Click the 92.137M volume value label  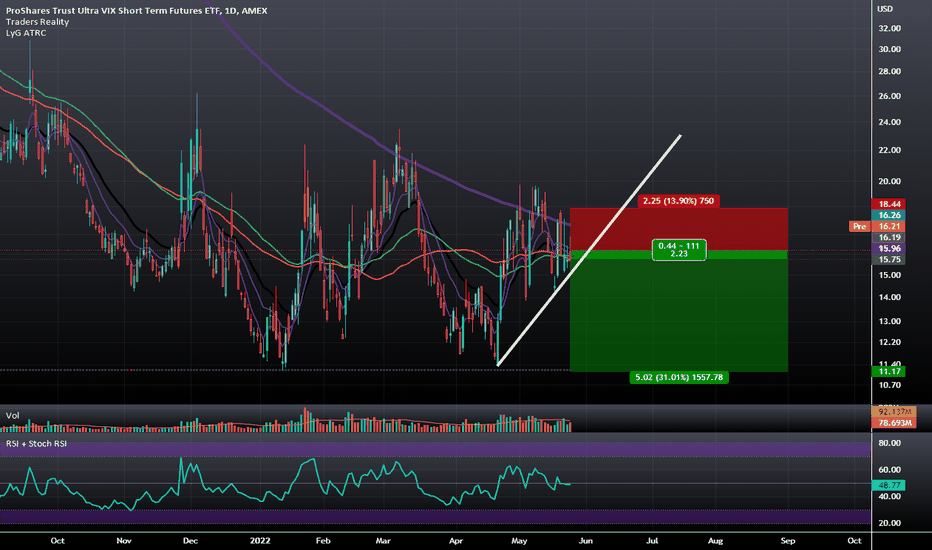894,411
